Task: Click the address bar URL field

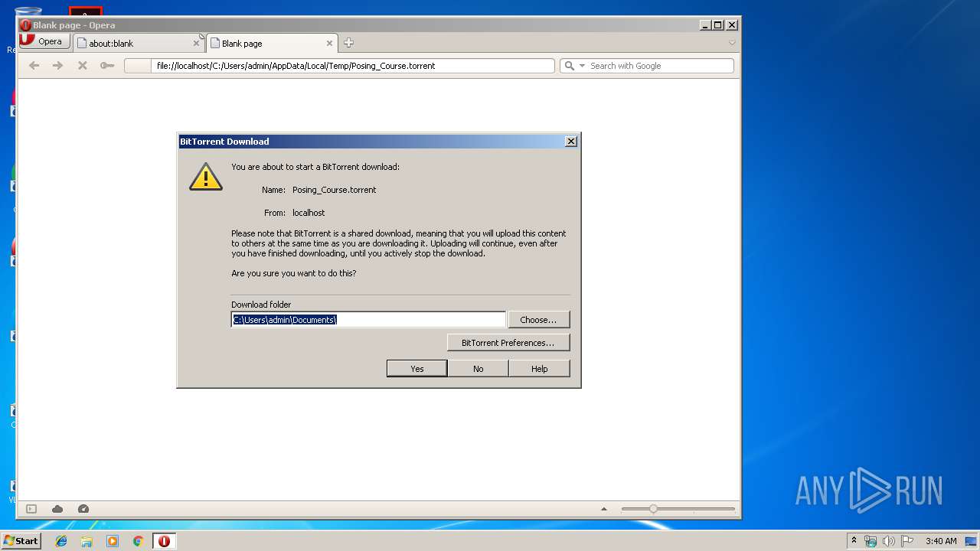Action: coord(339,66)
